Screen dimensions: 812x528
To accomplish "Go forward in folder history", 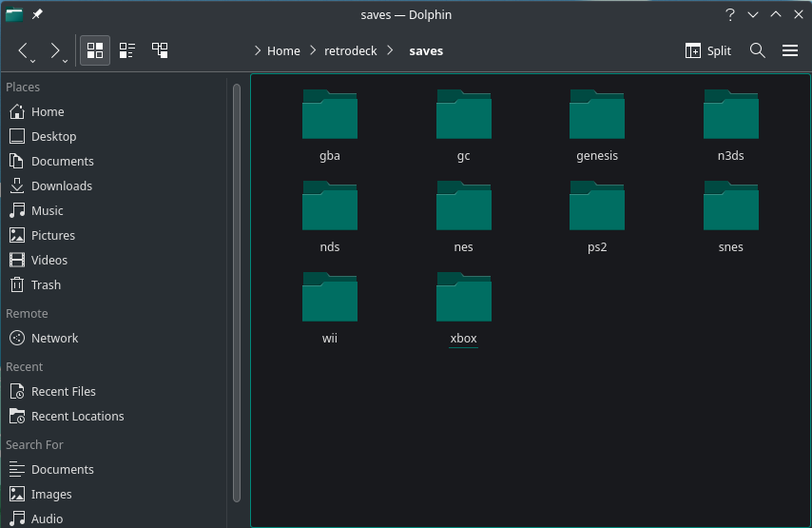I will pyautogui.click(x=55, y=50).
